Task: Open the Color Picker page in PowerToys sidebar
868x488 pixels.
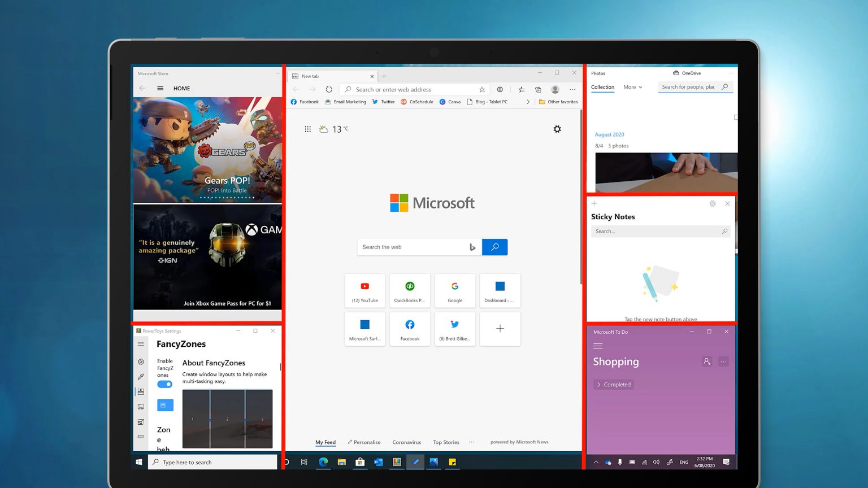Action: [141, 377]
